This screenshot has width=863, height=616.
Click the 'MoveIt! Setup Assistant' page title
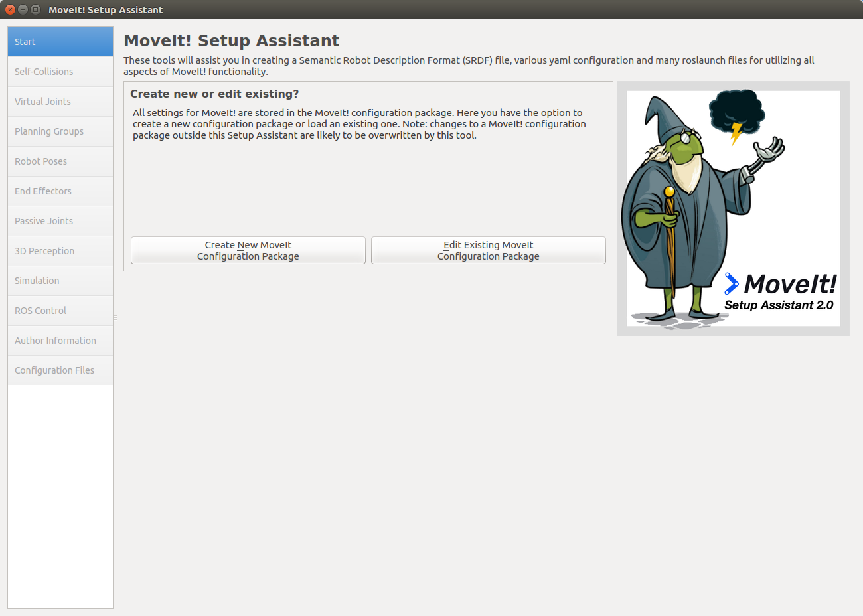231,40
